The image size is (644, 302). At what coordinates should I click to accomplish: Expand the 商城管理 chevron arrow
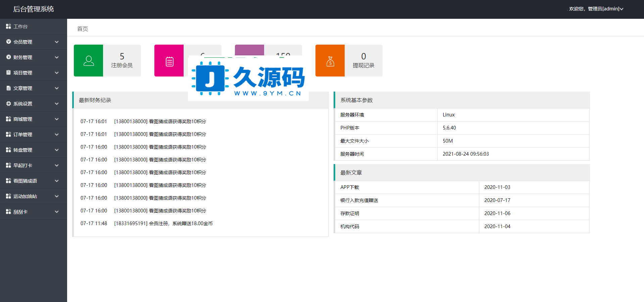[x=57, y=119]
